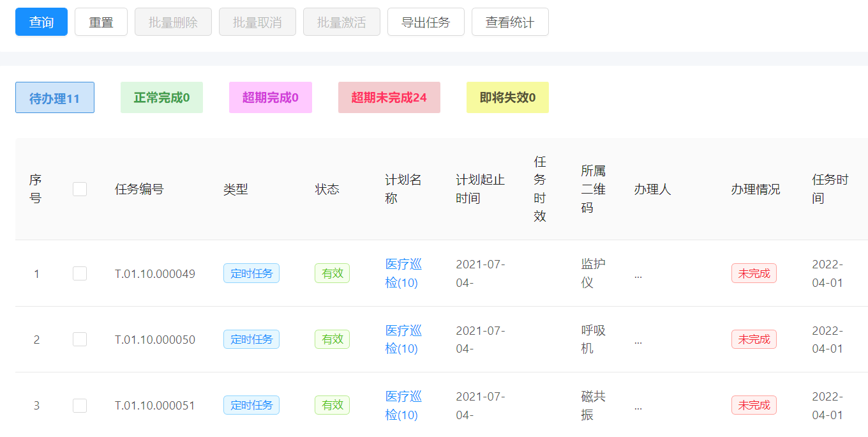Image resolution: width=868 pixels, height=437 pixels.
Task: Check the checkbox for task T.01.10.000051
Action: 79,405
